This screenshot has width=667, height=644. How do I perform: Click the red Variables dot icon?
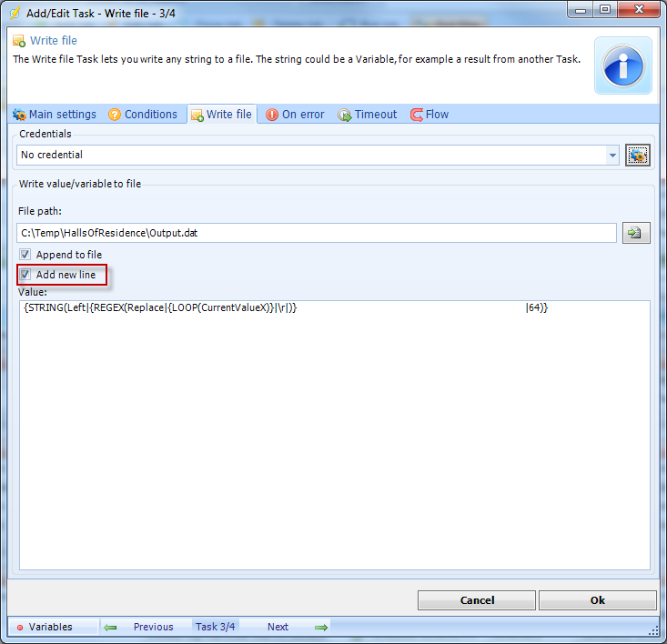point(20,627)
